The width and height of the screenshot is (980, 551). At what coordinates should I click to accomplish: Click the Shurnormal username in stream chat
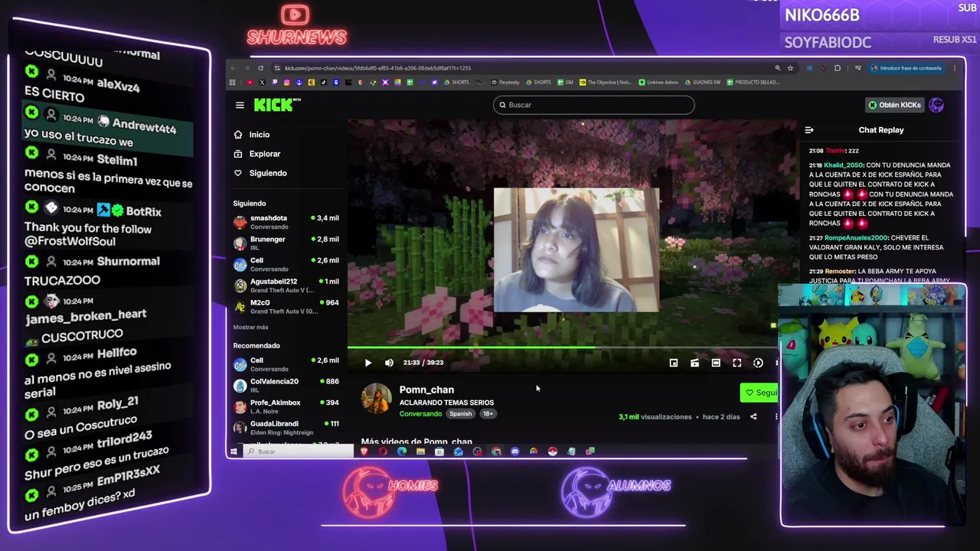128,261
